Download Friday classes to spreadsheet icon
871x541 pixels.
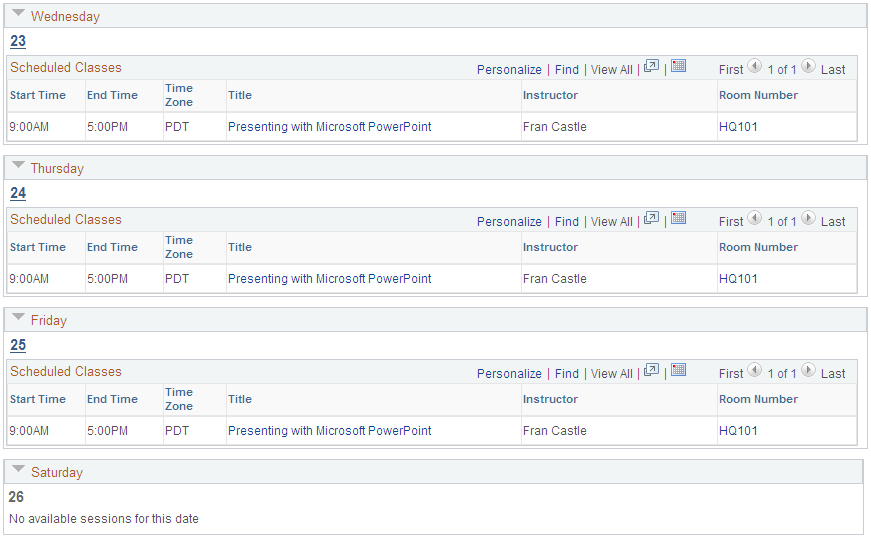[x=678, y=370]
